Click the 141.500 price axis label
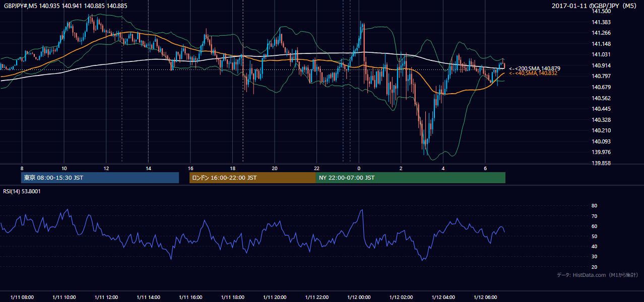 601,11
